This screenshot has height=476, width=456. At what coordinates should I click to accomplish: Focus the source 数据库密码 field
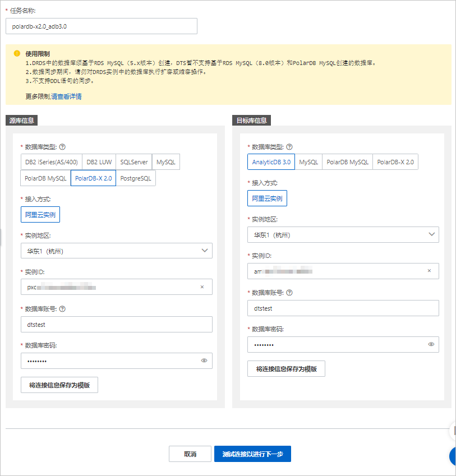click(x=117, y=361)
